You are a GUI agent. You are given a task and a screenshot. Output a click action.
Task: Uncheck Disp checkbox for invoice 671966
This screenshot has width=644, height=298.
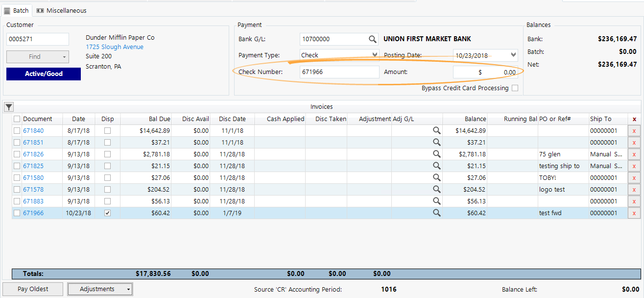(x=107, y=213)
